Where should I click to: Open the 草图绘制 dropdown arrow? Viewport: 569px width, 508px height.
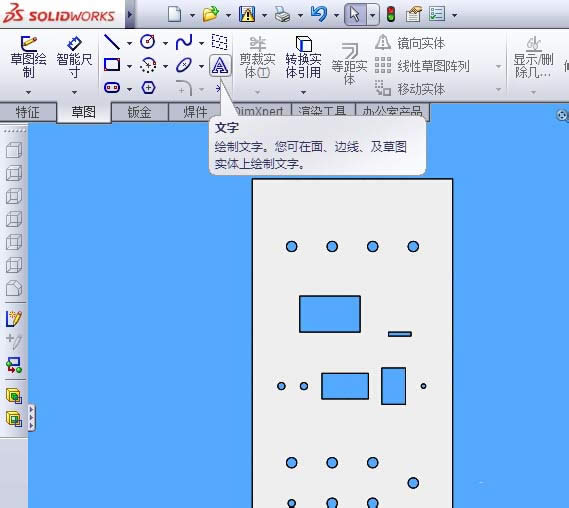click(x=28, y=92)
